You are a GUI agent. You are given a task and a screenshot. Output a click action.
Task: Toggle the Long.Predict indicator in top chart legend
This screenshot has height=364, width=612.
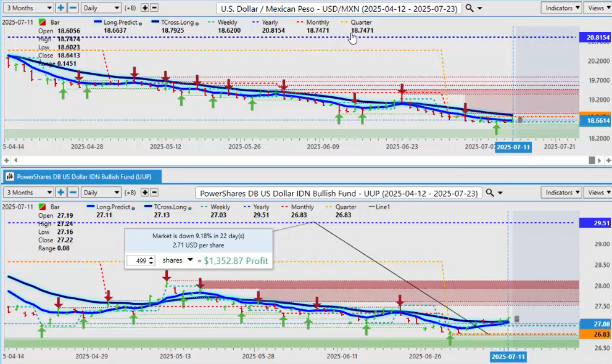[x=115, y=22]
